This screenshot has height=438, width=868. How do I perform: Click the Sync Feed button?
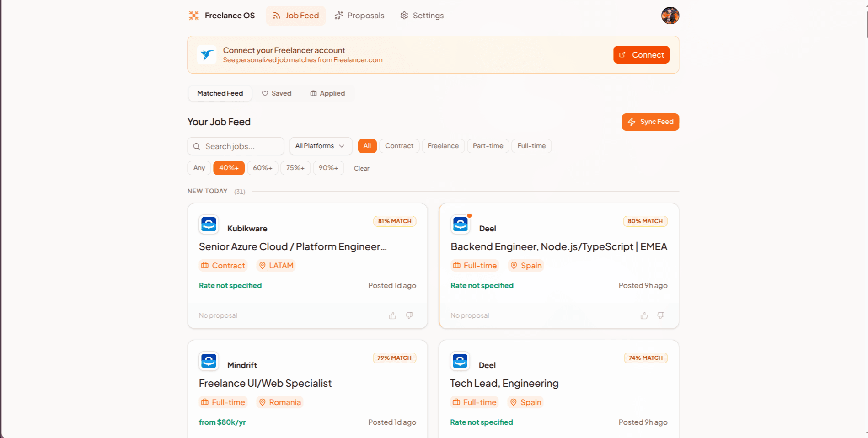tap(650, 122)
